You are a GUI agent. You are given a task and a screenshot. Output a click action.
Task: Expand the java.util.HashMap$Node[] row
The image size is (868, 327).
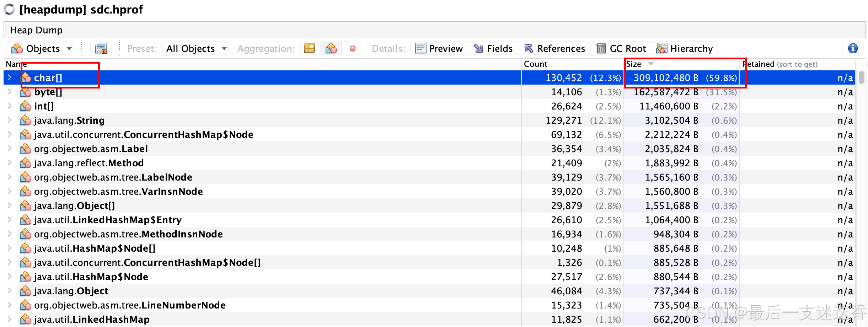(x=10, y=248)
